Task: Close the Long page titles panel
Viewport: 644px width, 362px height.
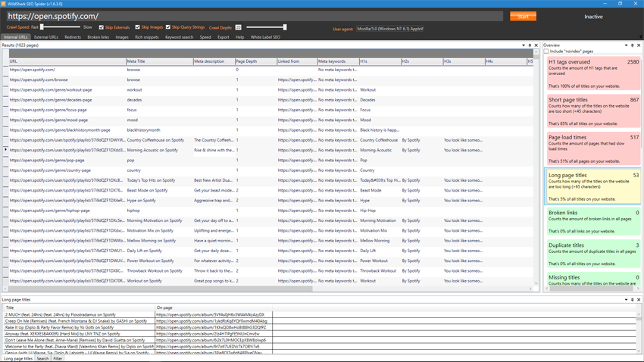Action: tap(639, 300)
